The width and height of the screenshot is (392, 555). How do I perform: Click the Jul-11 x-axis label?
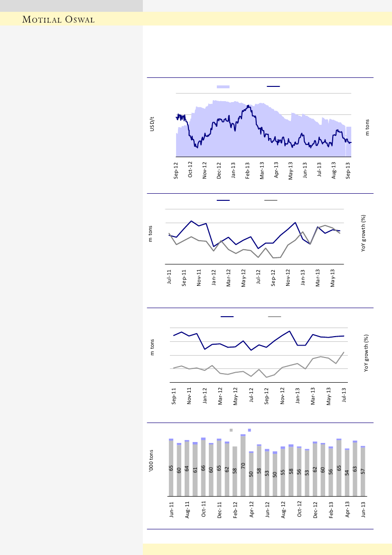169,277
